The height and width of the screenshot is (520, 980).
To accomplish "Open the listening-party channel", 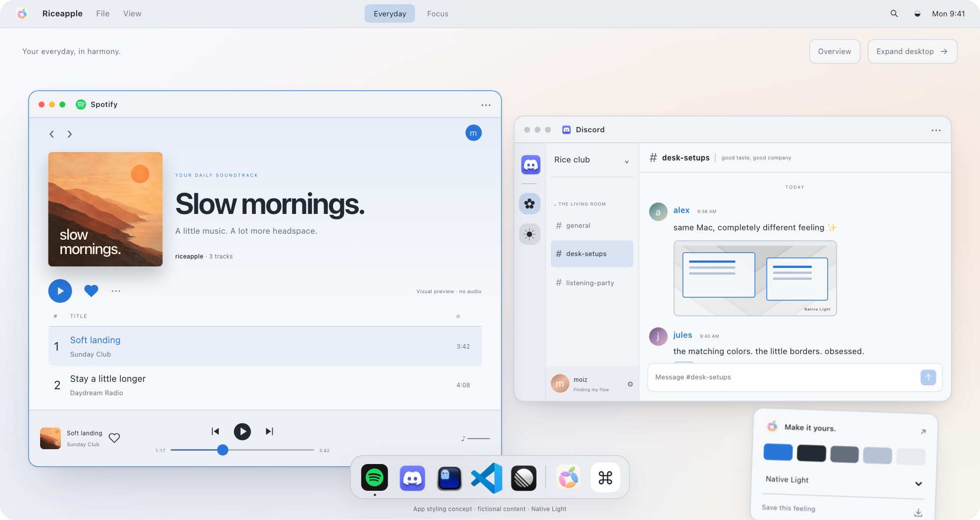I will click(592, 283).
